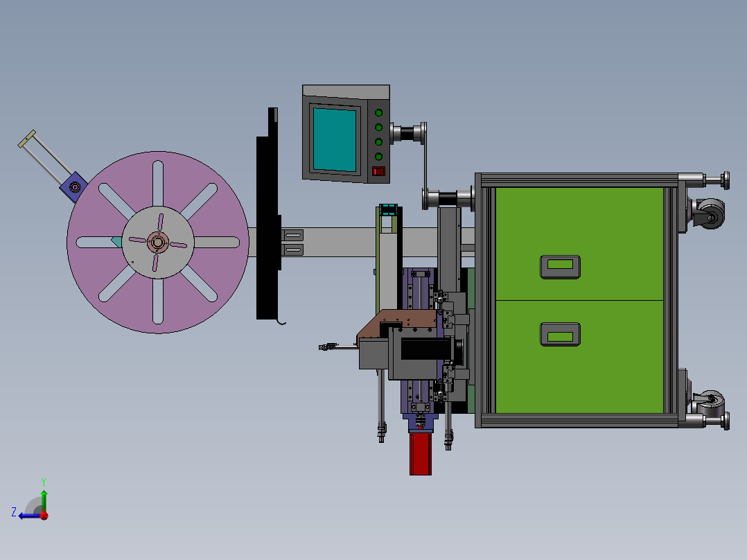Screen dimensions: 747x560
Task: Select the small teal part atop green post
Action: point(388,210)
